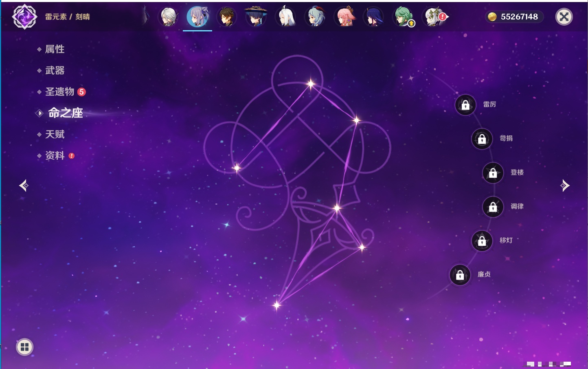Open the locked 苛捐 constellation node
The width and height of the screenshot is (588, 369).
click(x=482, y=139)
